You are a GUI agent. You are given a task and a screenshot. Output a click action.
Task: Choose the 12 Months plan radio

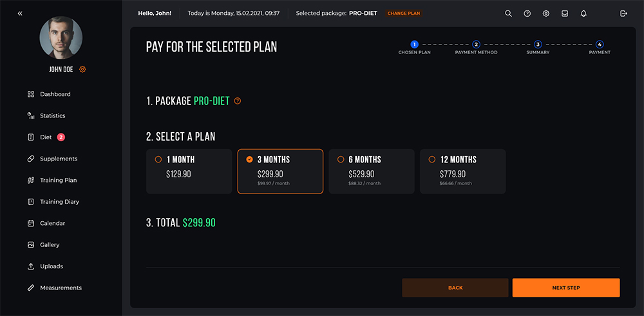pos(431,159)
